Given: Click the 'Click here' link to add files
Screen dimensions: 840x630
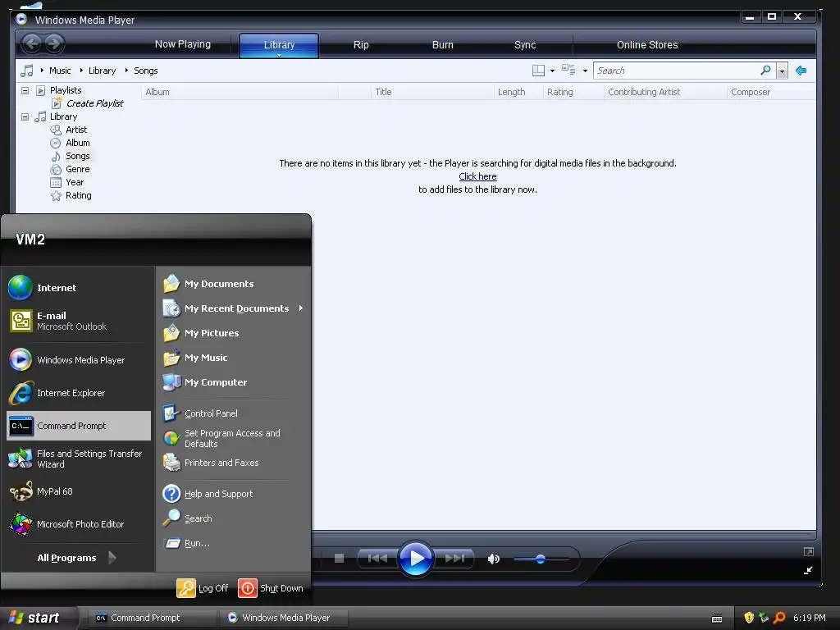Looking at the screenshot, I should coord(477,176).
